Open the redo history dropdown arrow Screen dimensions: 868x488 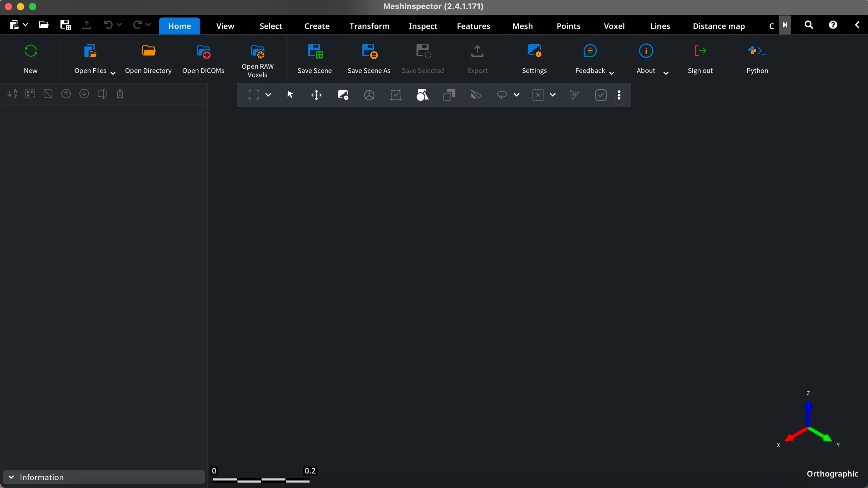coord(148,24)
